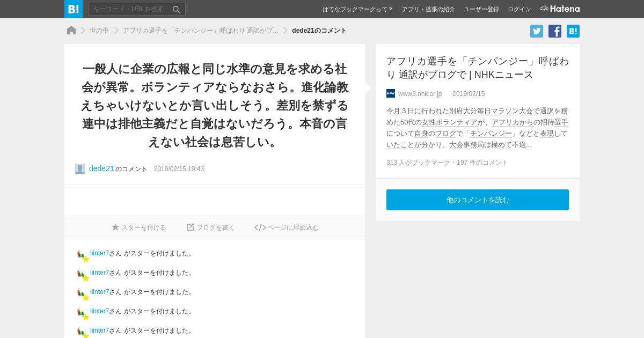Screen dimensions: 644x338
Task: Share on Twitter icon
Action: [537, 31]
